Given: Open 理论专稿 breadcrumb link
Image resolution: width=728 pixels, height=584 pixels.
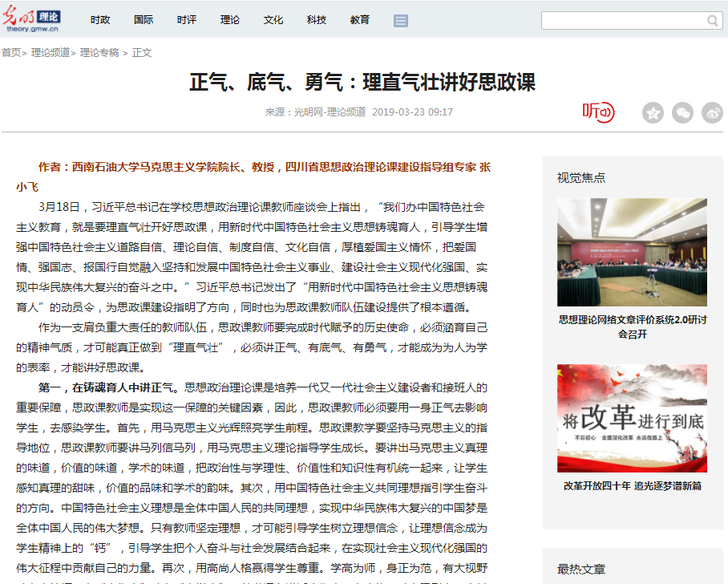Looking at the screenshot, I should pos(99,53).
